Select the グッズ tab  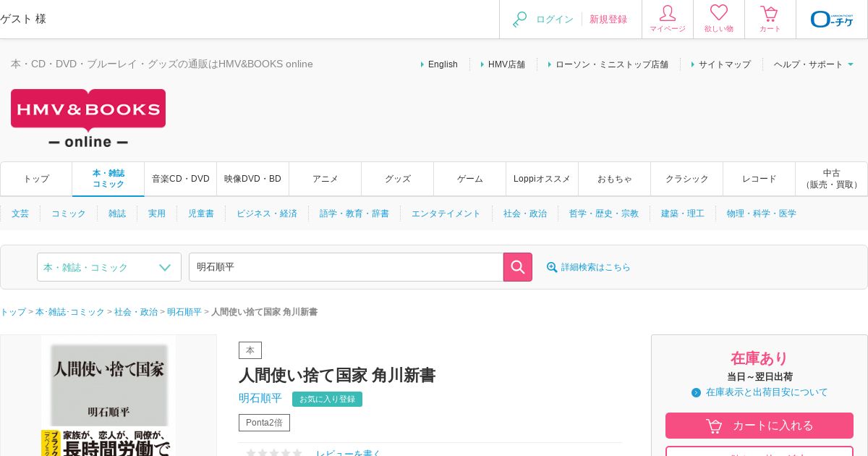click(398, 179)
